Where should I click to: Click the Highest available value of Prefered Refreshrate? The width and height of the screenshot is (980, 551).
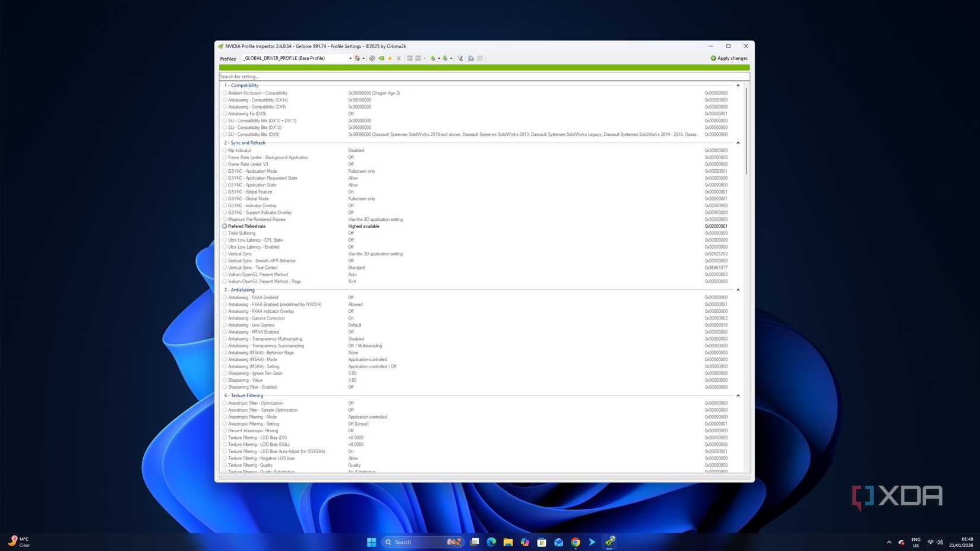[x=363, y=226]
